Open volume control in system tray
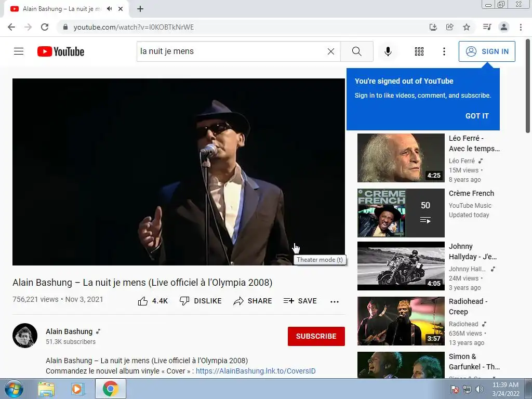This screenshot has width=532, height=399. tap(480, 389)
